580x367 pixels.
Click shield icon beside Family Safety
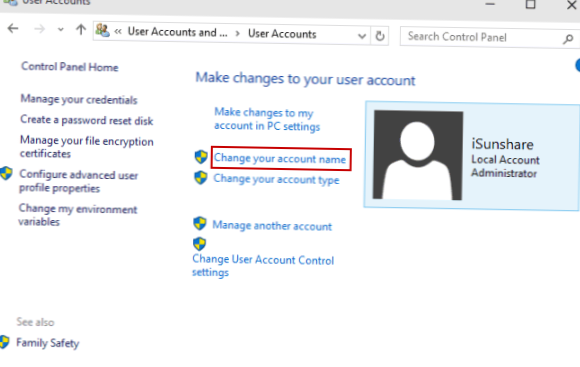4,342
